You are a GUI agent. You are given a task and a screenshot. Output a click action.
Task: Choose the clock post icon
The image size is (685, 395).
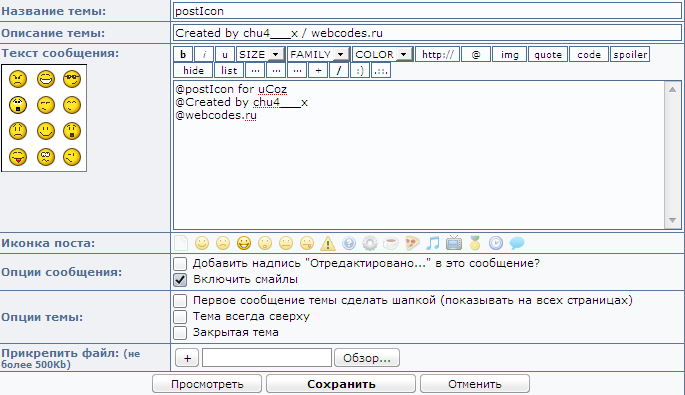click(x=496, y=243)
